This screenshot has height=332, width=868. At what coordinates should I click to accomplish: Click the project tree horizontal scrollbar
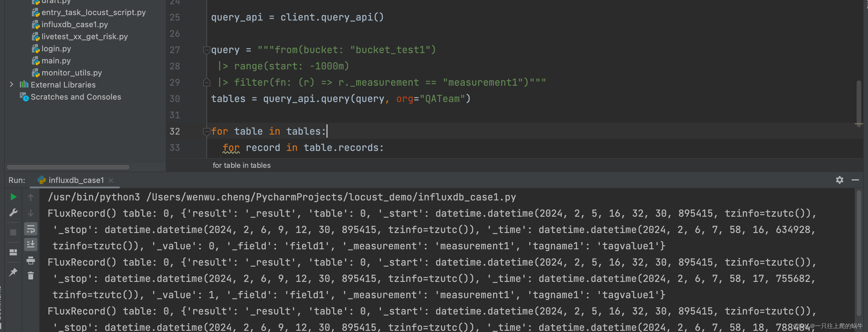[x=68, y=167]
